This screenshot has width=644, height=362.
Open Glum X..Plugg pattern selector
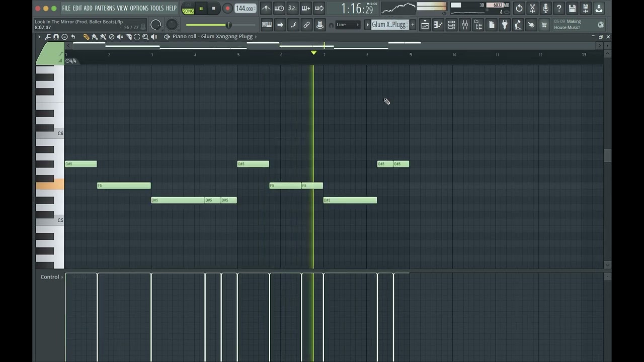pos(389,25)
